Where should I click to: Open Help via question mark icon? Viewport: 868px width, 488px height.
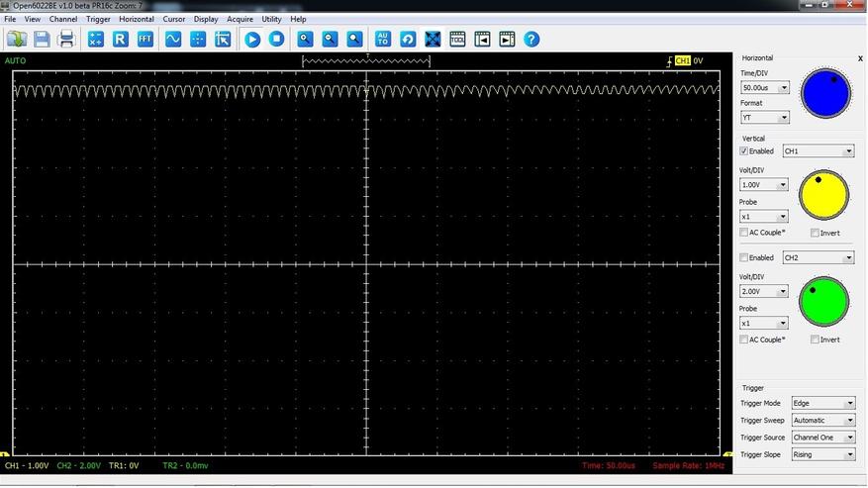pos(531,40)
